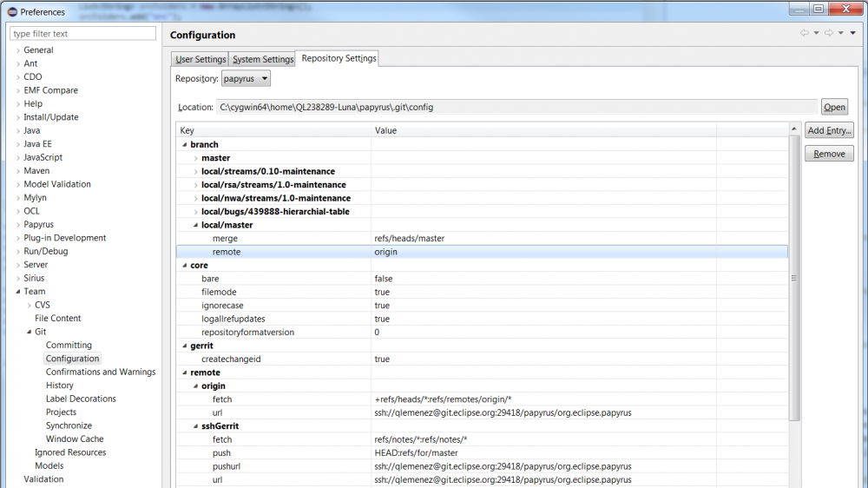
Task: Open the forward history dropdown arrow
Action: (841, 33)
